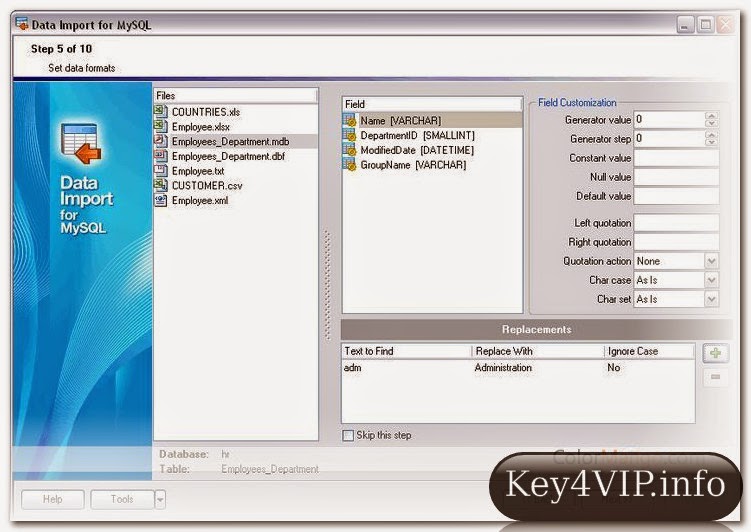Select the Name [VARCHAR] field row
This screenshot has width=751, height=532.
432,120
